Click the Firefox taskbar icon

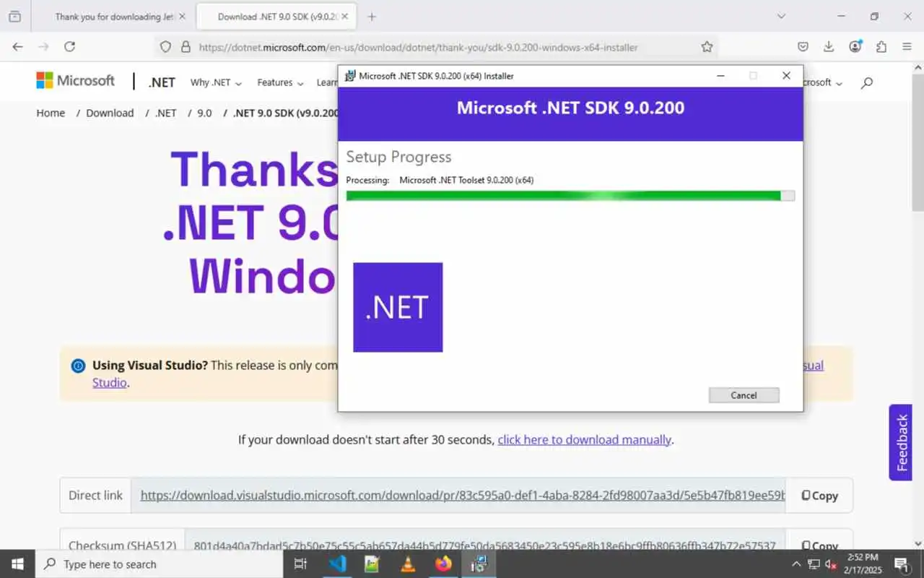pyautogui.click(x=443, y=564)
